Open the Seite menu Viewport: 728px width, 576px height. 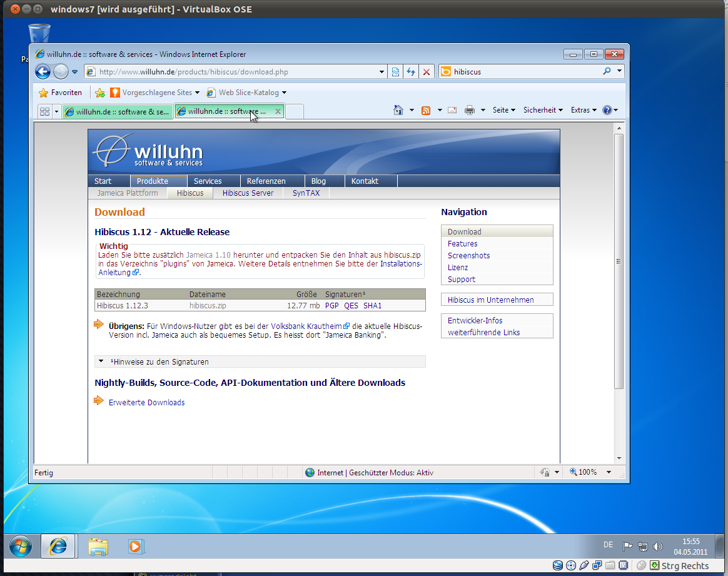(503, 110)
